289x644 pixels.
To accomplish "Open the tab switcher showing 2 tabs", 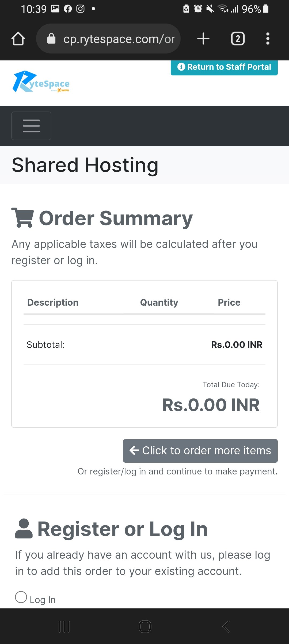I will 238,39.
